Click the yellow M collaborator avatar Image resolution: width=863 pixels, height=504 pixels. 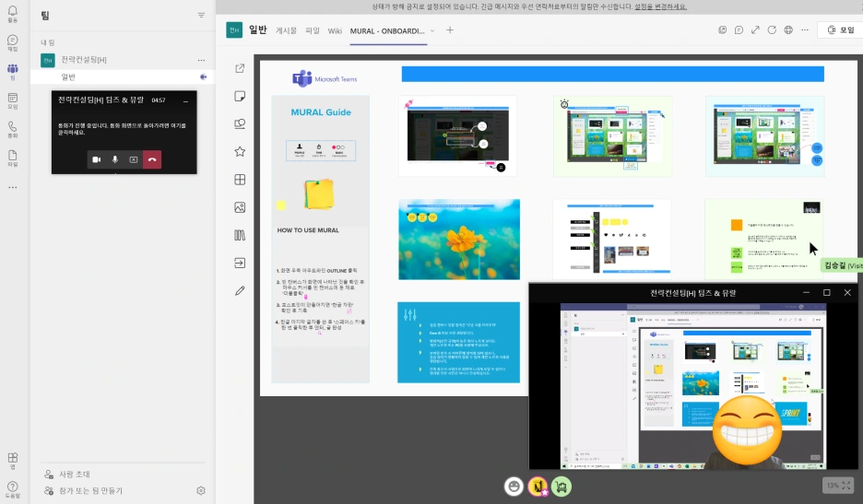tap(538, 486)
